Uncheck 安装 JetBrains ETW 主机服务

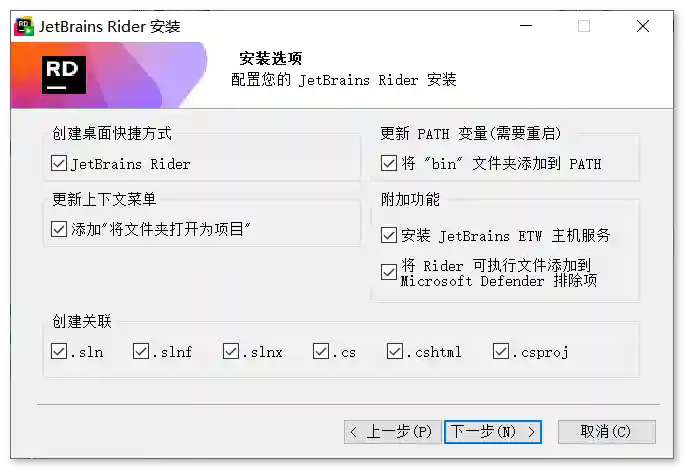389,236
